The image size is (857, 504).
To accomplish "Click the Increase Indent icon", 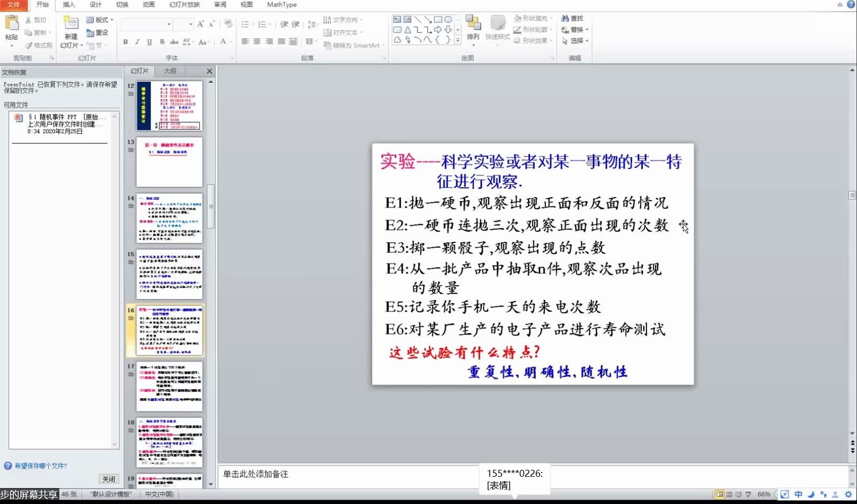I will (295, 25).
